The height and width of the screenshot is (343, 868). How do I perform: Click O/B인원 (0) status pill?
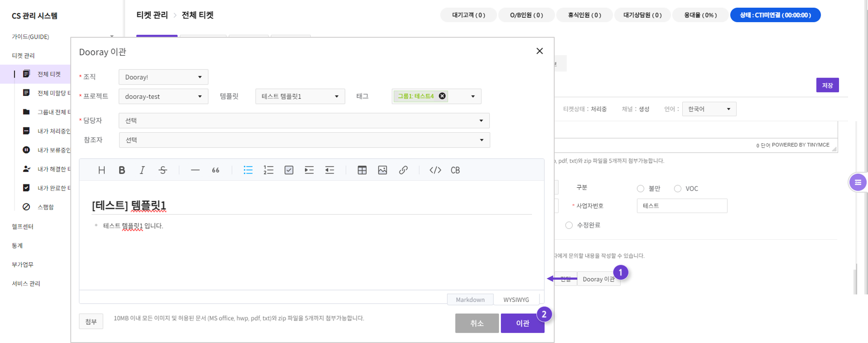pos(526,15)
